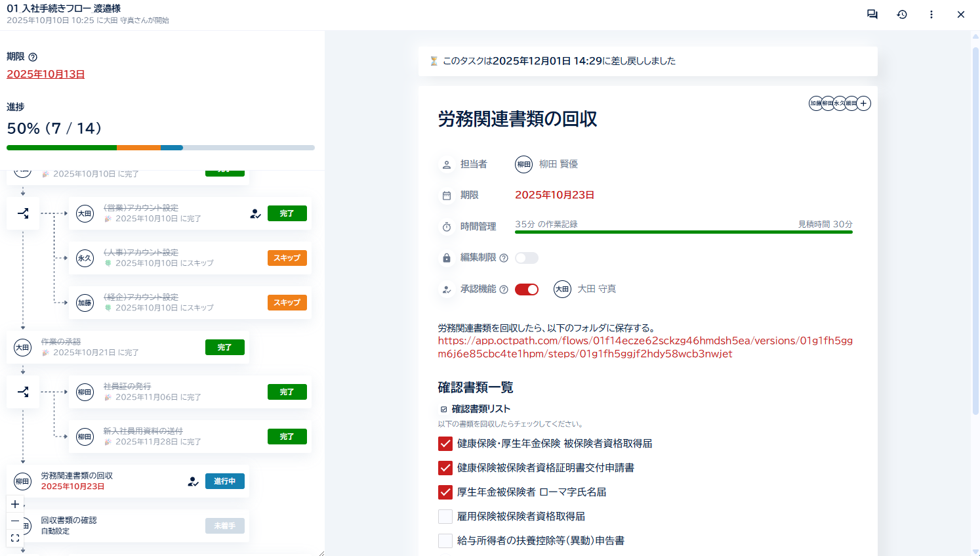
Task: Click 大田 avatar on 作業の承認 row
Action: (23, 347)
